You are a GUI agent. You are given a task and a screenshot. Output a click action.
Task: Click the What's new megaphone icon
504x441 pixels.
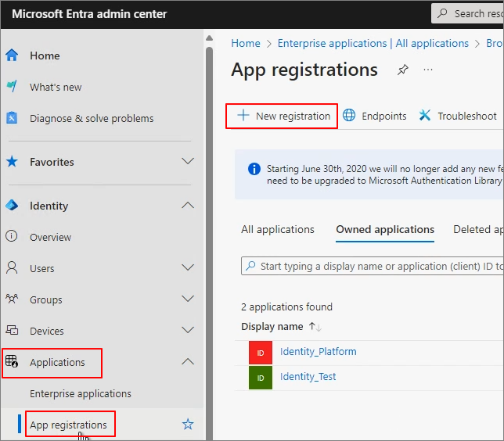tap(12, 86)
